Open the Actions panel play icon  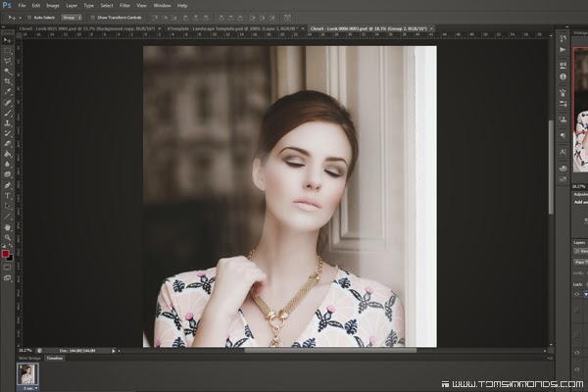click(x=563, y=50)
